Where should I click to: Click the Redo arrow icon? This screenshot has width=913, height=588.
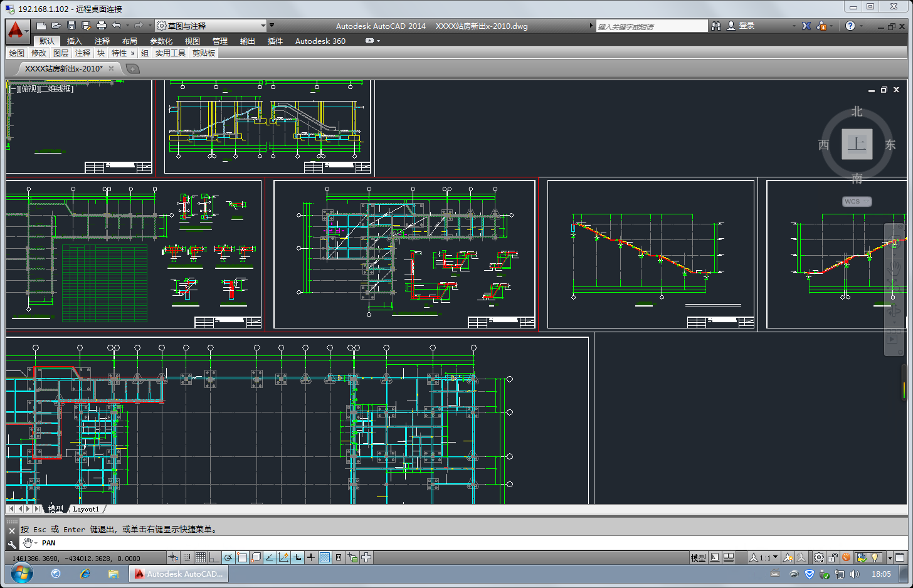139,26
